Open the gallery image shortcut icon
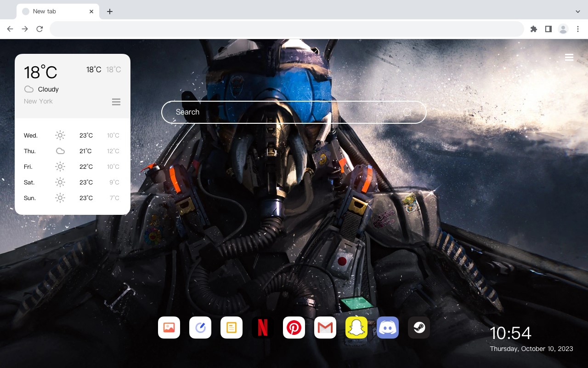This screenshot has width=588, height=368. click(x=169, y=328)
